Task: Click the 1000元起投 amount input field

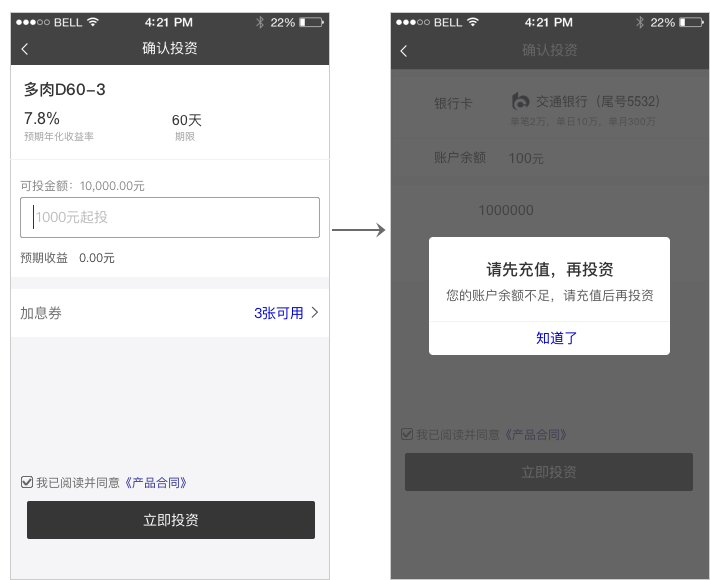Action: [x=170, y=217]
